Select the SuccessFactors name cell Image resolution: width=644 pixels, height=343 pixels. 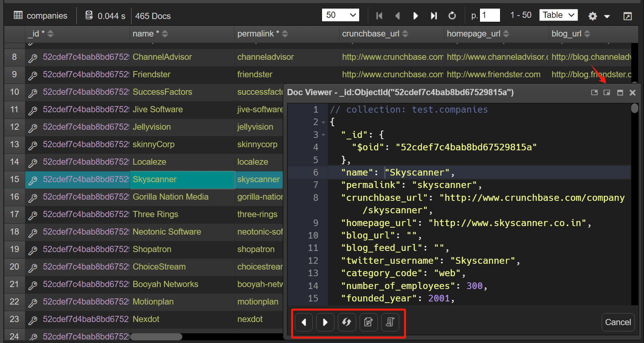coord(182,92)
